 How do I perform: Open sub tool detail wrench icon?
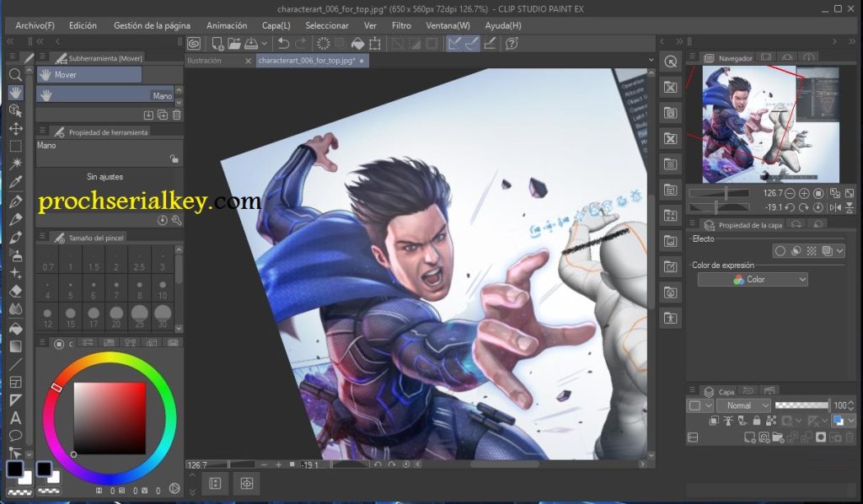177,220
